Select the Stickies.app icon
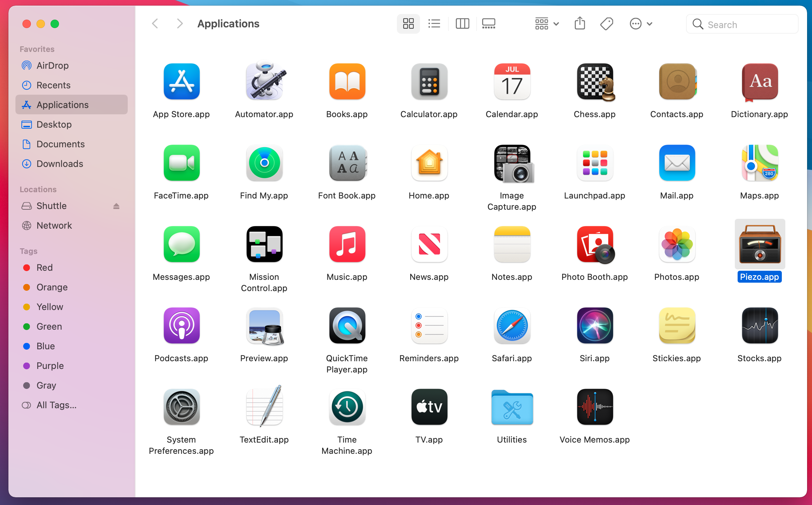Image resolution: width=812 pixels, height=505 pixels. tap(677, 325)
